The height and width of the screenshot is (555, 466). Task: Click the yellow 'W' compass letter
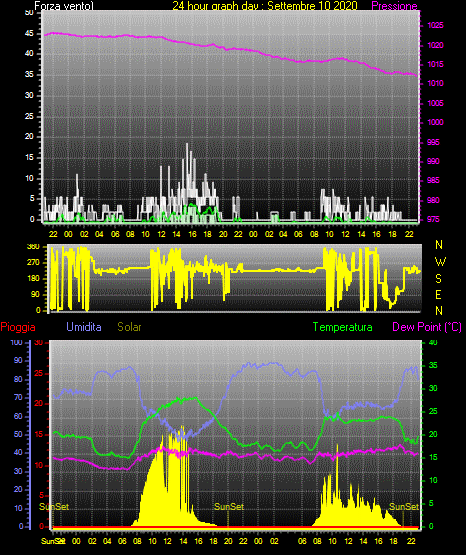(440, 262)
